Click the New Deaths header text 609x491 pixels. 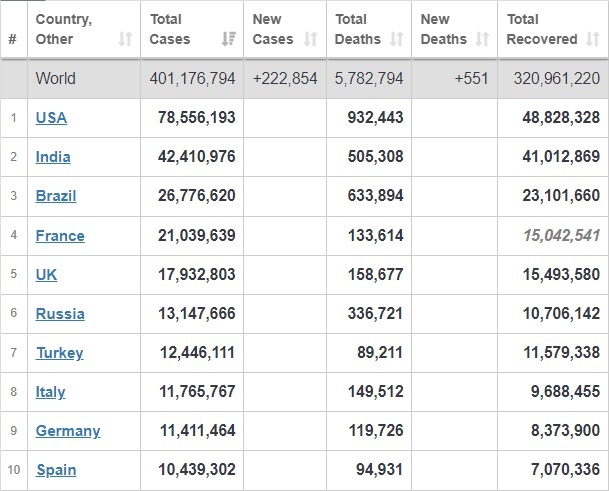[444, 29]
